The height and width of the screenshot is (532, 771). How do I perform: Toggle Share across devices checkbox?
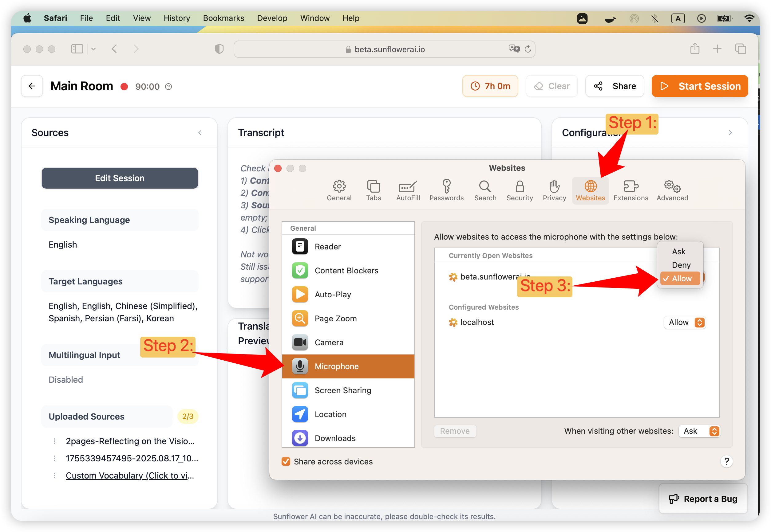pos(286,461)
